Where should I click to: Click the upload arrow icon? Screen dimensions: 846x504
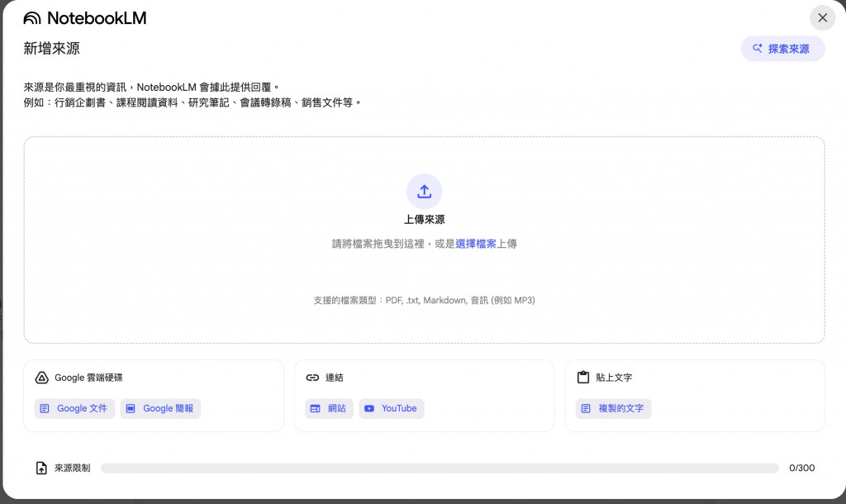[424, 191]
